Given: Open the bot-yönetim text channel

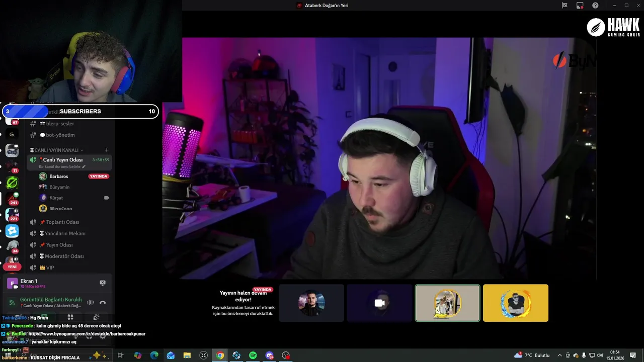Looking at the screenshot, I should [69, 135].
